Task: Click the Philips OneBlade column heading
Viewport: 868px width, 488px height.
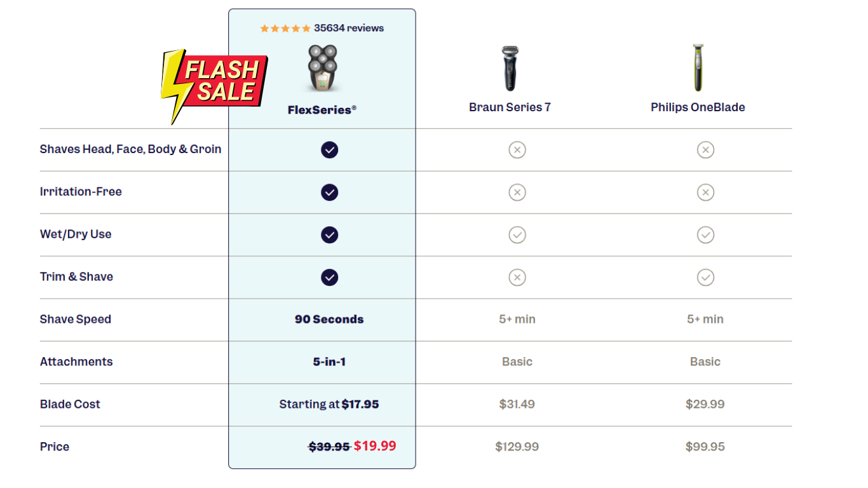Action: 698,107
